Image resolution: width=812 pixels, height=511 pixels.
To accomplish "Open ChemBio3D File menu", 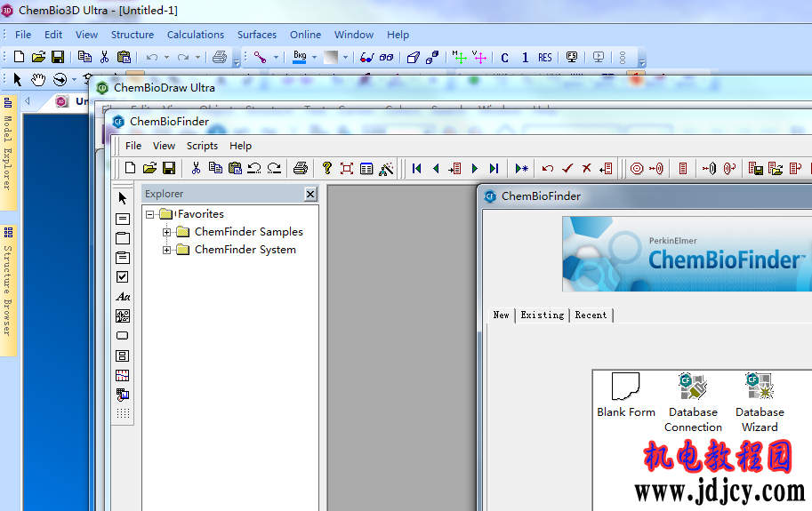I will (23, 35).
